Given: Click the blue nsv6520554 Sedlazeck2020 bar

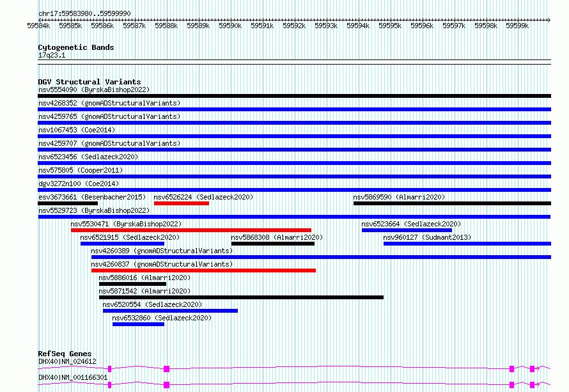Looking at the screenshot, I should [x=170, y=311].
